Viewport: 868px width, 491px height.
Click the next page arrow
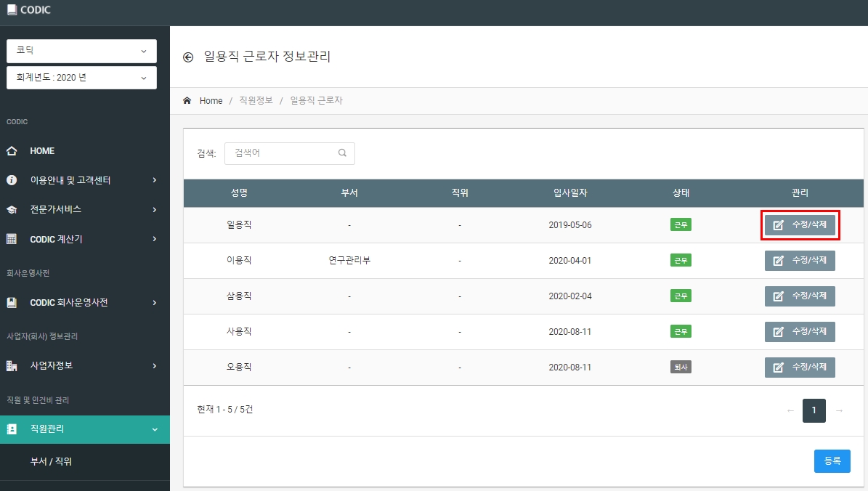click(x=839, y=410)
